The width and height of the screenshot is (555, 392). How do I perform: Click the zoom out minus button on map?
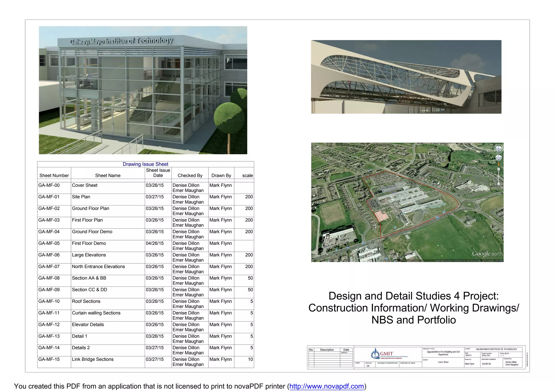click(x=499, y=184)
